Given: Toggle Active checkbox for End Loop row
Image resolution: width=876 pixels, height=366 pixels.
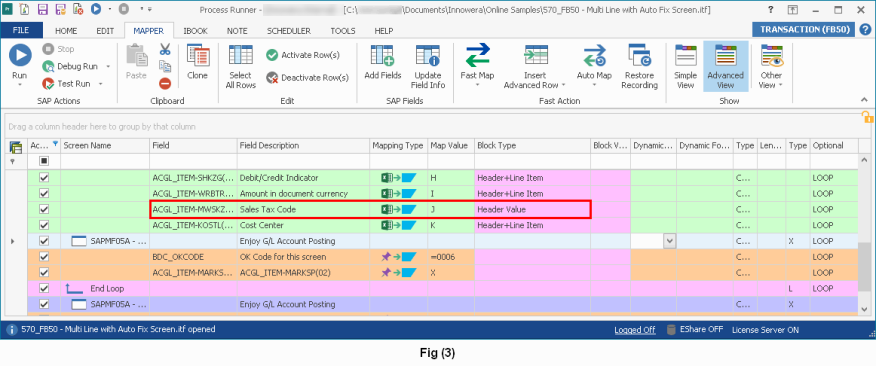Looking at the screenshot, I should tap(44, 289).
